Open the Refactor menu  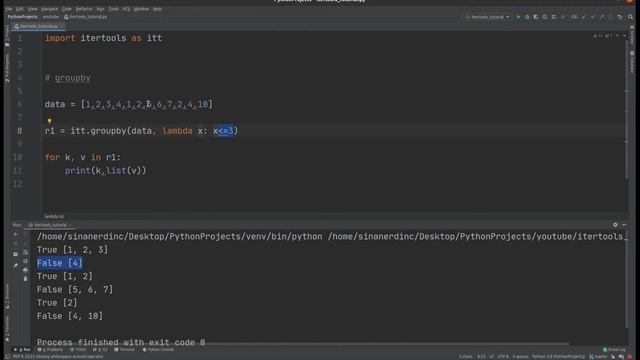(84, 9)
